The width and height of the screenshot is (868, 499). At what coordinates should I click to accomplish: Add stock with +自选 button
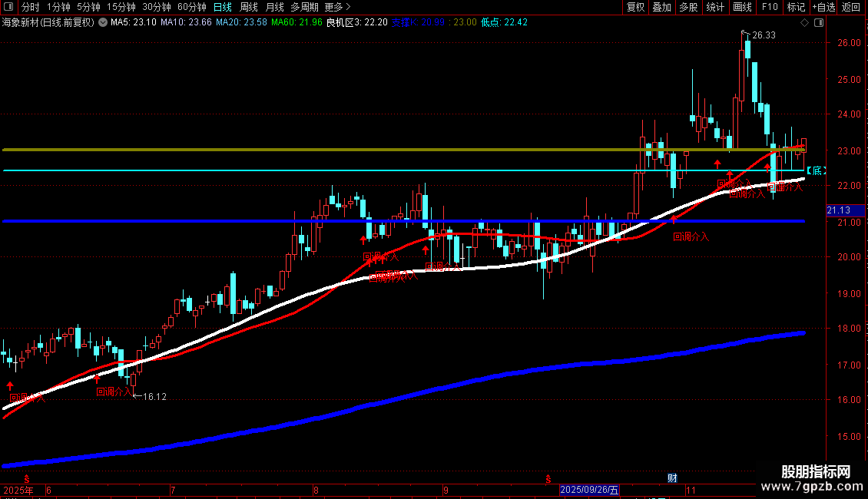click(823, 7)
